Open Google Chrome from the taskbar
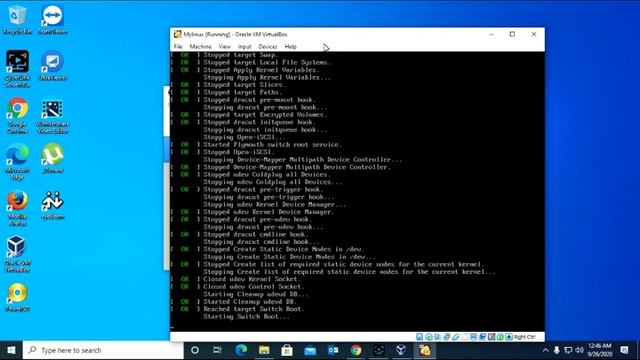The width and height of the screenshot is (640, 360). tap(356, 350)
